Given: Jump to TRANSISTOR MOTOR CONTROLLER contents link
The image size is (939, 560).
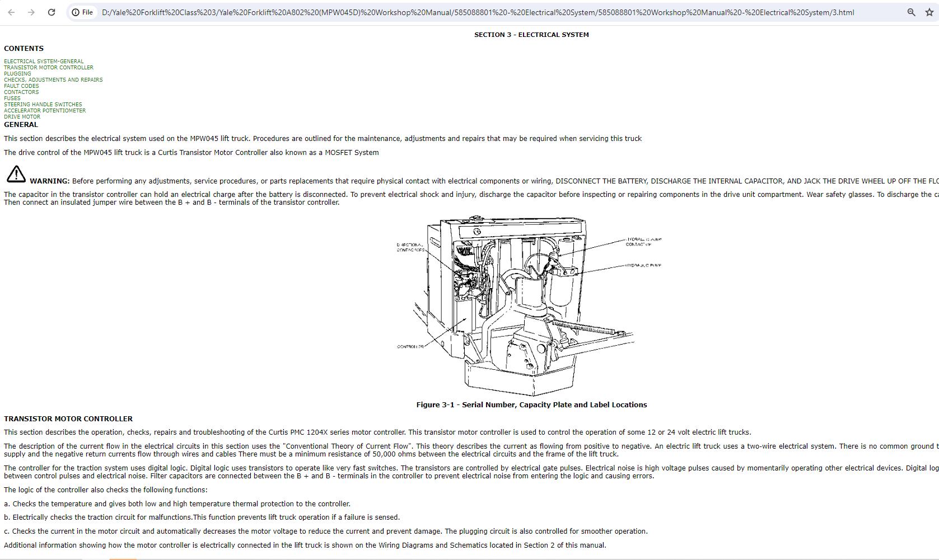Looking at the screenshot, I should (x=49, y=68).
